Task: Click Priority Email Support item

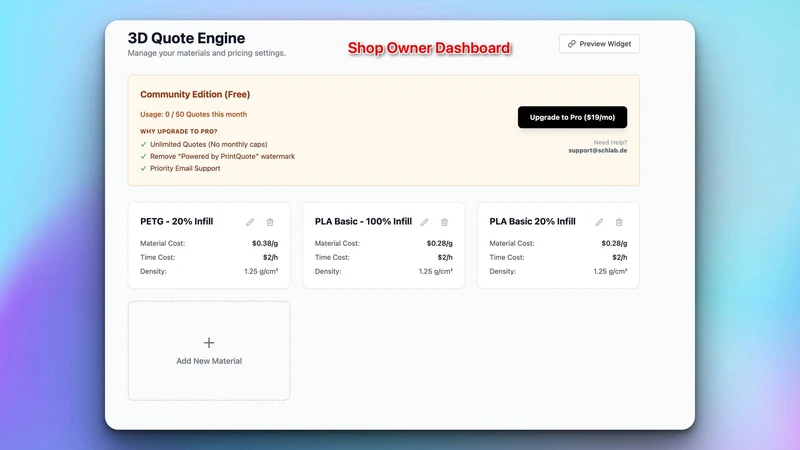Action: click(185, 168)
